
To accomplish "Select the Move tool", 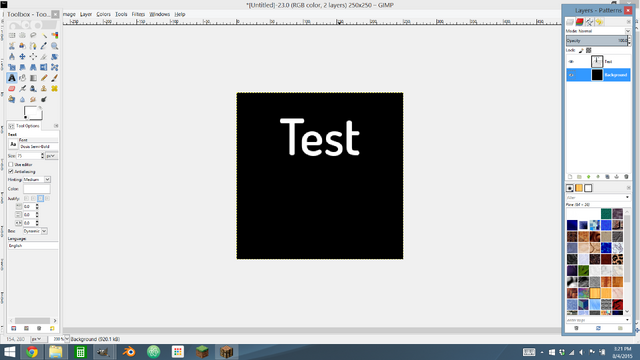I will 22,56.
